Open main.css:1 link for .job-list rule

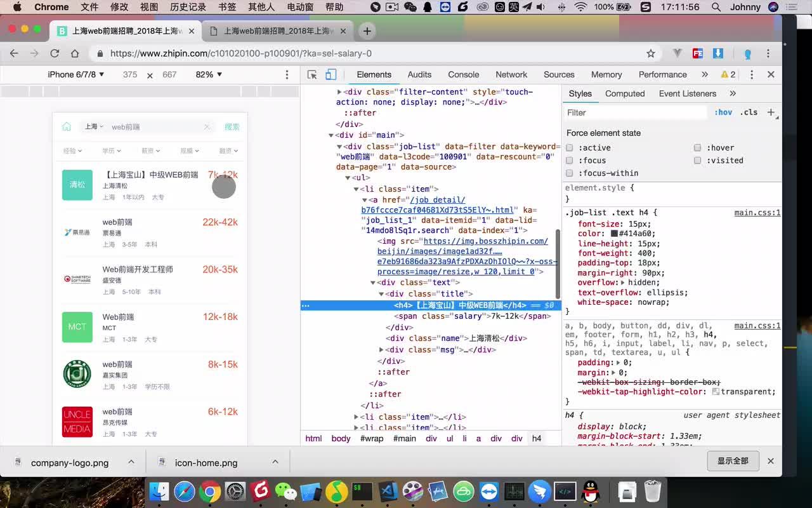point(757,213)
